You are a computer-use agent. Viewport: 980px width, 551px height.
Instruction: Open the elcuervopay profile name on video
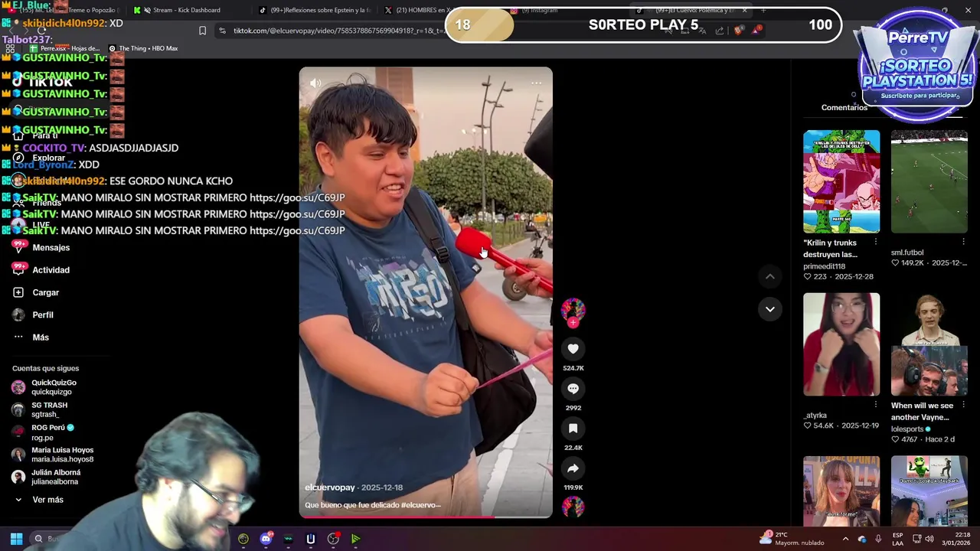click(330, 487)
